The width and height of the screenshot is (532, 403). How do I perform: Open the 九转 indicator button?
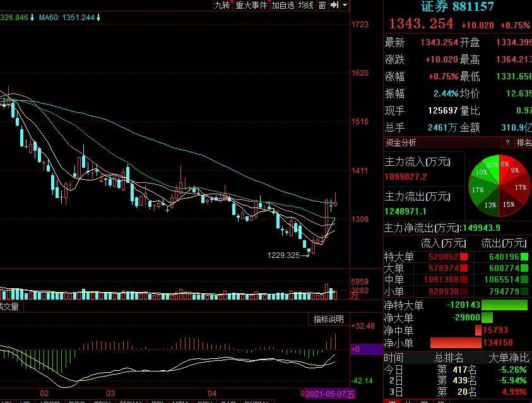(223, 5)
